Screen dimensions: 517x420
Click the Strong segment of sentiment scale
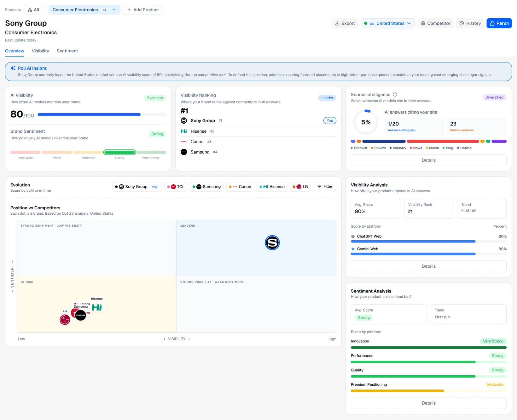point(120,152)
